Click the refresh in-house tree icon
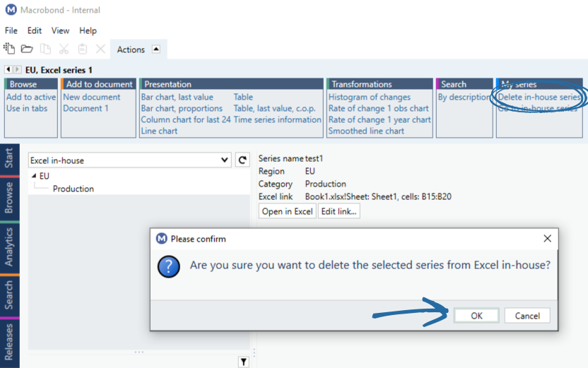This screenshot has width=588, height=368. tap(242, 160)
